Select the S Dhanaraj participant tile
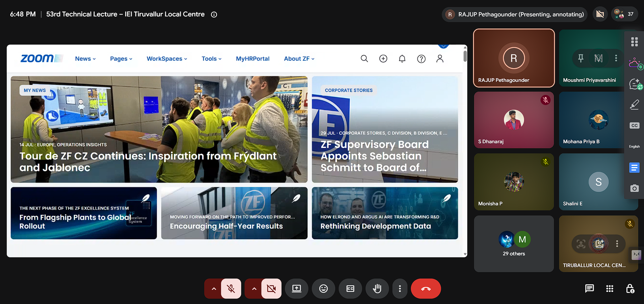The image size is (644, 304). click(514, 120)
